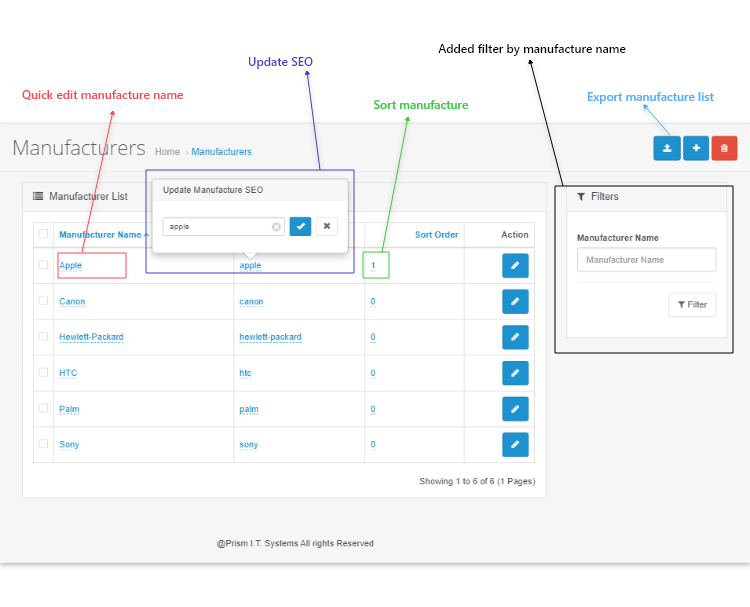Check the Apple row checkbox
Image resolution: width=750 pixels, height=607 pixels.
click(44, 265)
